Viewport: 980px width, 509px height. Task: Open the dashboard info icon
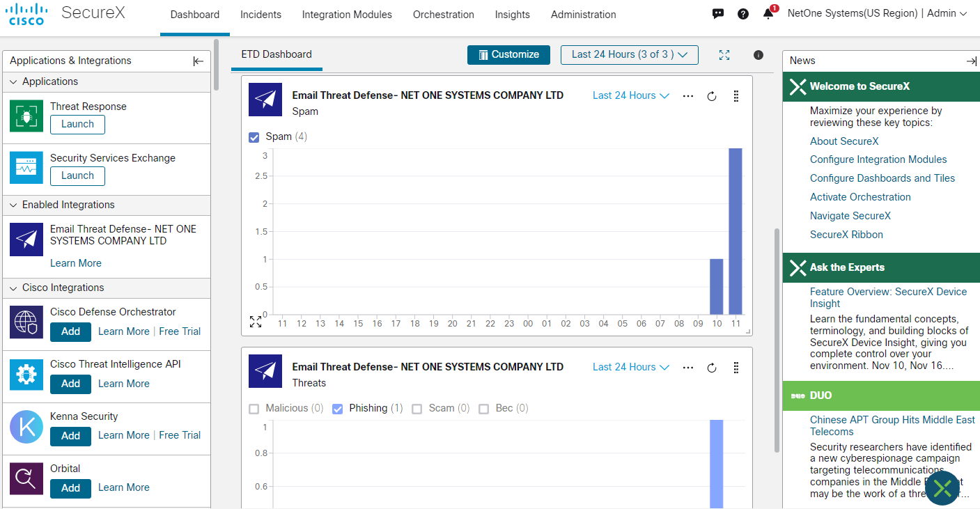coord(759,55)
